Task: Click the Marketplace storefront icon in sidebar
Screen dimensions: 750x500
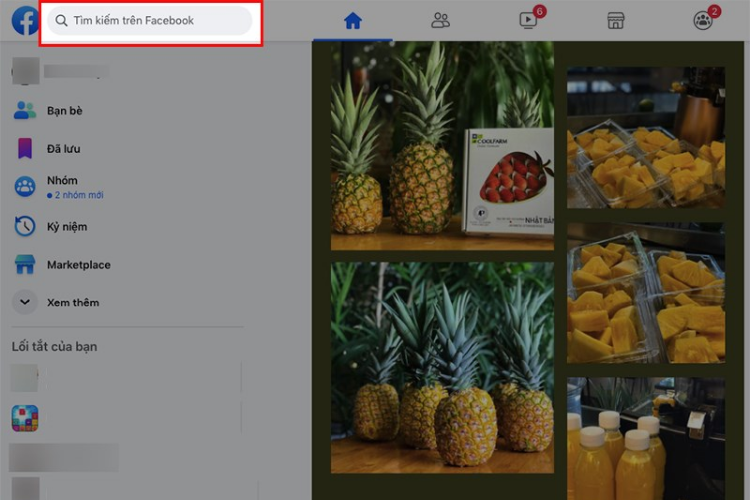Action: coord(24,264)
